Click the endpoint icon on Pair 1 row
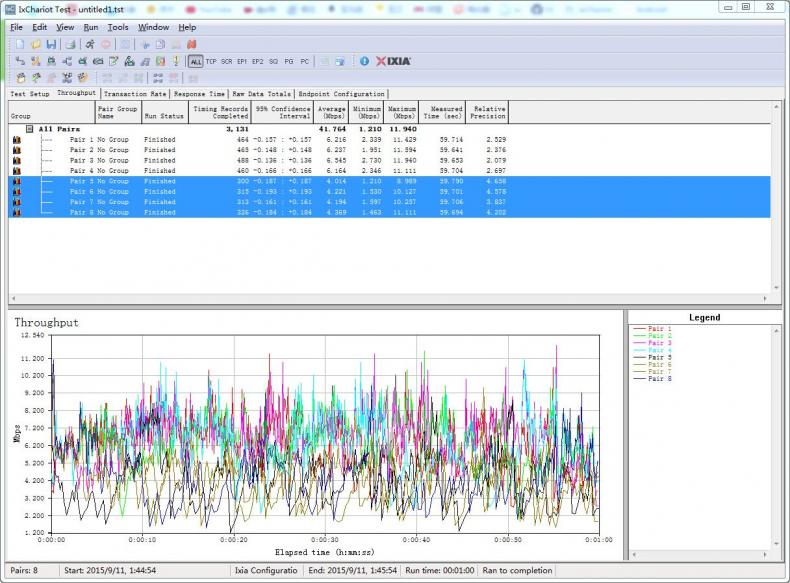Screen dimensions: 790x583 (17, 140)
